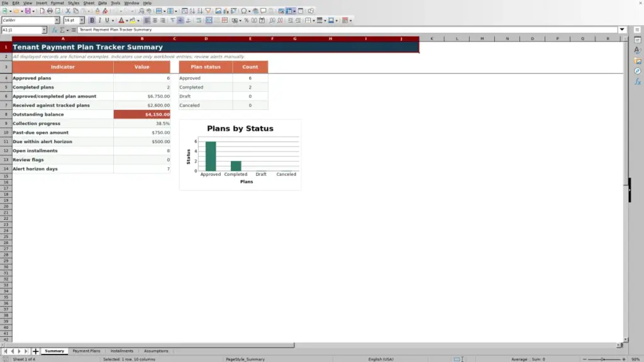Open Sidebar Gallery panel icon
The height and width of the screenshot is (362, 644).
(x=638, y=61)
